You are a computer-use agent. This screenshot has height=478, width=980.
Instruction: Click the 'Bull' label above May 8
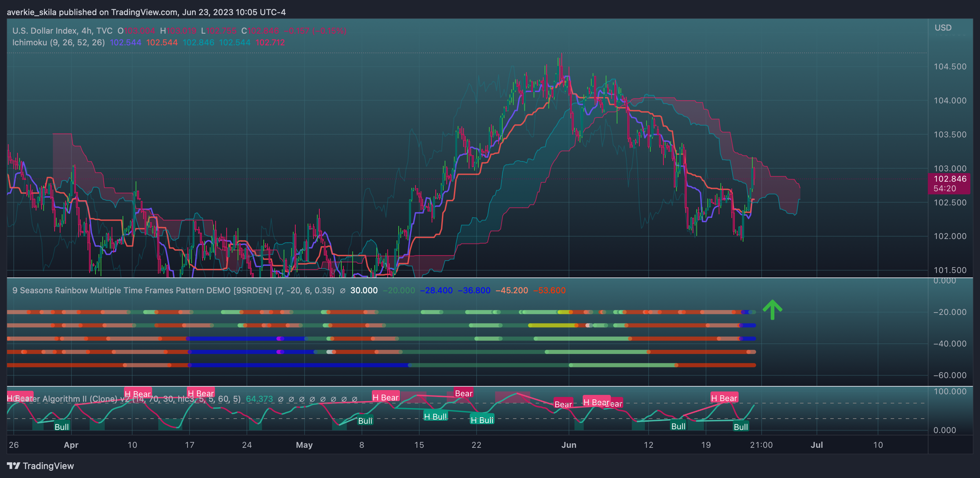[x=365, y=421]
